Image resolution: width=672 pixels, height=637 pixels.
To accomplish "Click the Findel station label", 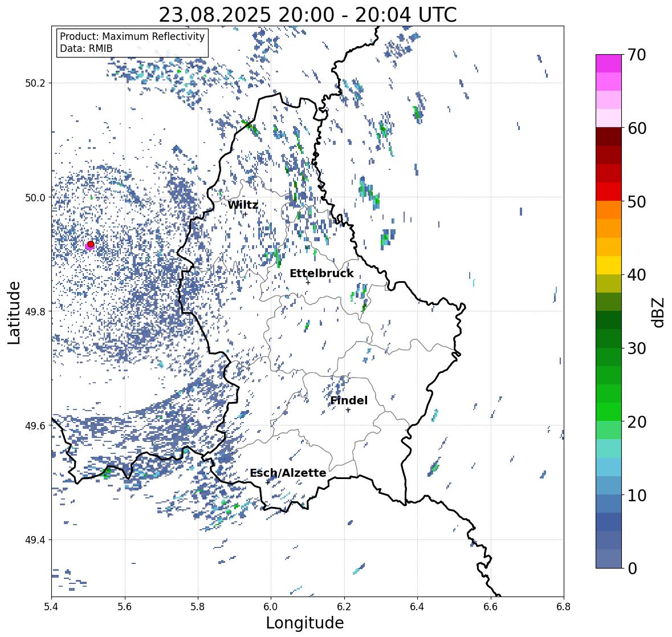I will click(x=349, y=400).
